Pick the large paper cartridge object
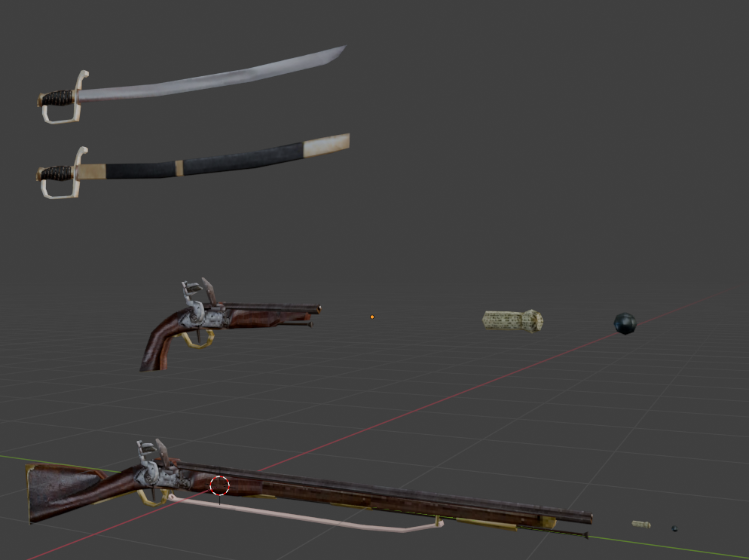749x560 pixels. pyautogui.click(x=512, y=321)
